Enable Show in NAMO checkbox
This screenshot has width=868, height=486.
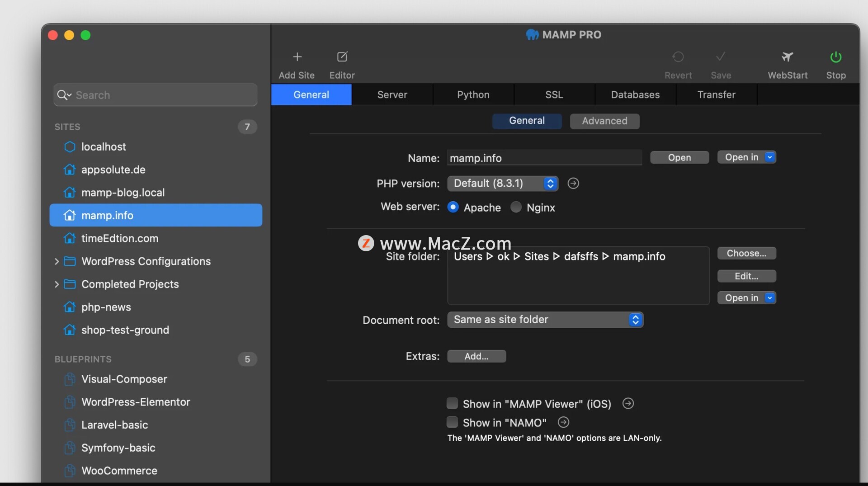(452, 422)
